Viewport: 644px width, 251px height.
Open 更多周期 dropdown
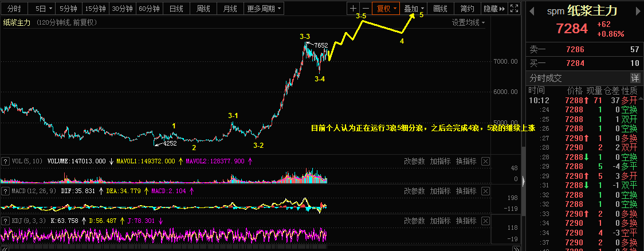pyautogui.click(x=264, y=8)
